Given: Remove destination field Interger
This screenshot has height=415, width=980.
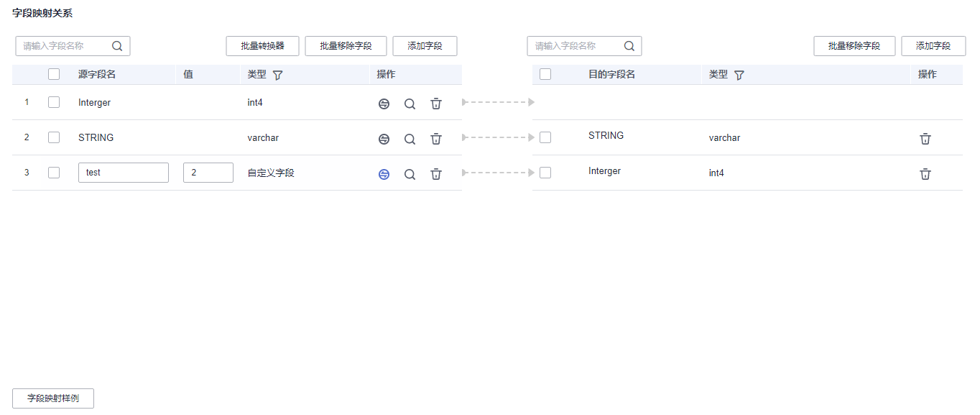Looking at the screenshot, I should (925, 173).
